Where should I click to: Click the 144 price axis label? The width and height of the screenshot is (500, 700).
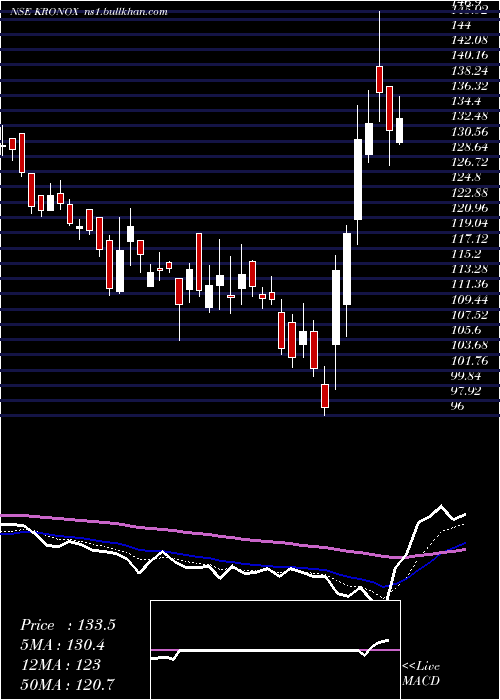pyautogui.click(x=461, y=25)
